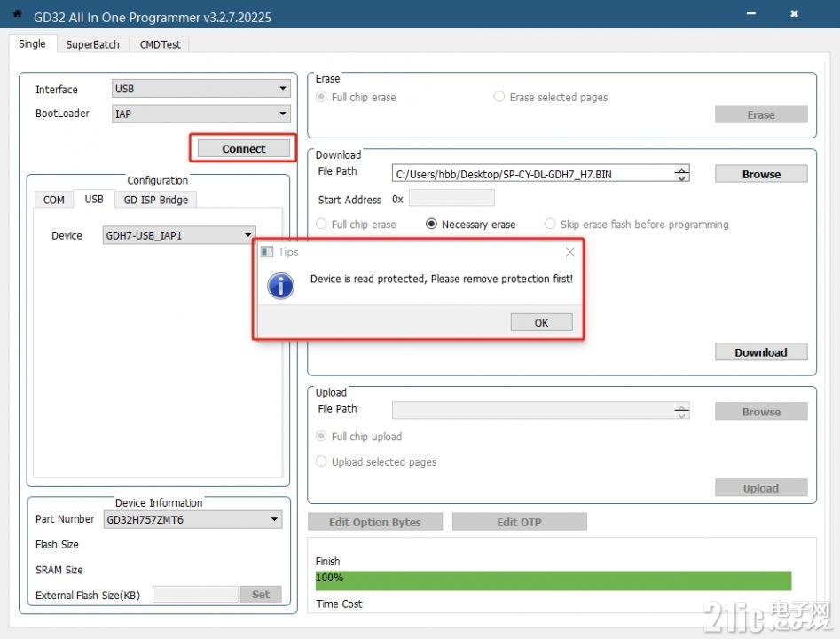Viewport: 840px width, 639px height.
Task: Open the BootLoader dropdown showing IAP
Action: [x=200, y=114]
